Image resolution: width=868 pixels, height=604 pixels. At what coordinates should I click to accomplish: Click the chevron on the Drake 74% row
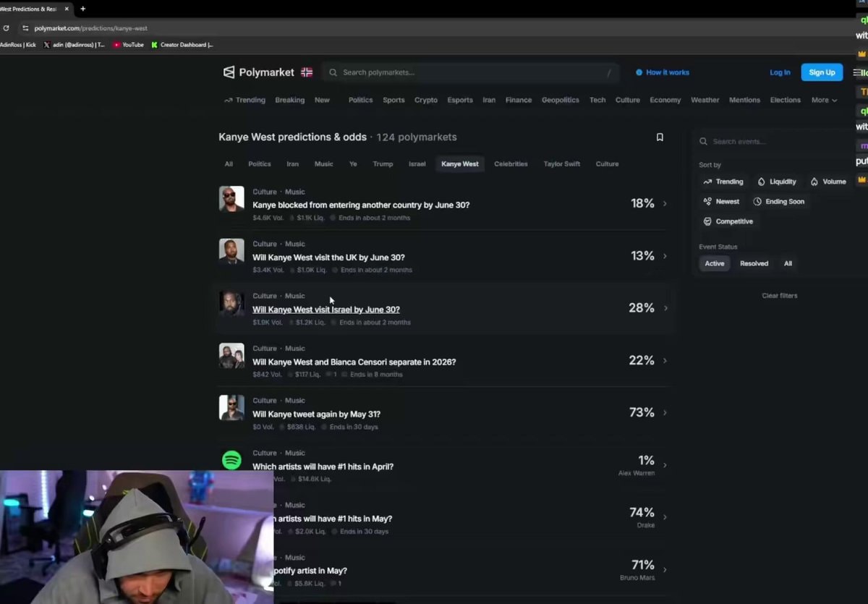[x=665, y=517]
